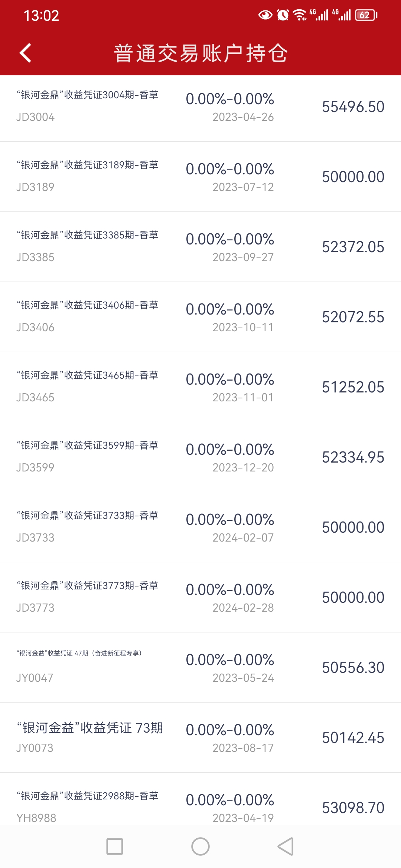Viewport: 401px width, 868px height.
Task: Select the JD3733 holding row
Action: pos(200,527)
